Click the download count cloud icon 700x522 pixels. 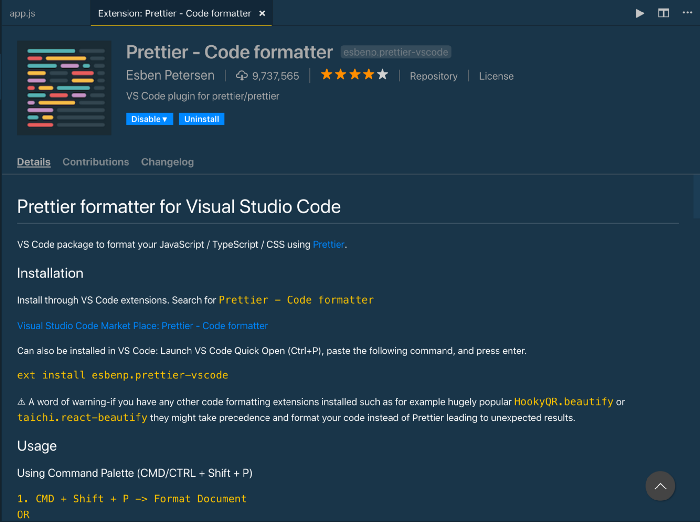(242, 76)
